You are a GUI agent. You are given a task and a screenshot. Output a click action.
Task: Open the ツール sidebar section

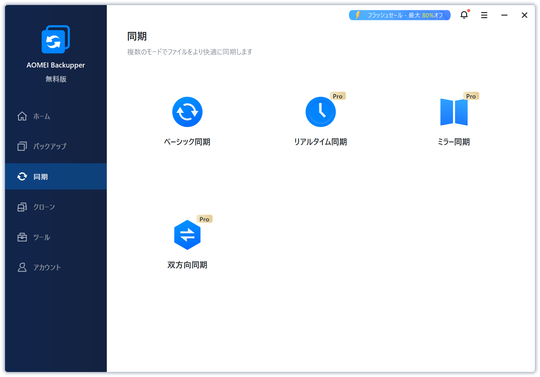[x=56, y=237]
